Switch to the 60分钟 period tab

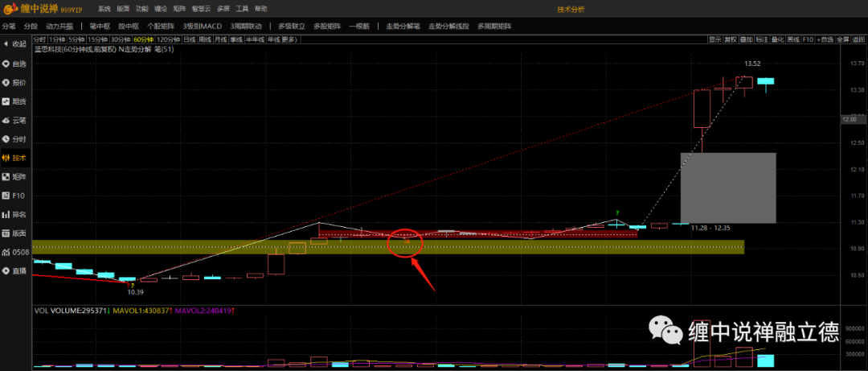coord(143,39)
